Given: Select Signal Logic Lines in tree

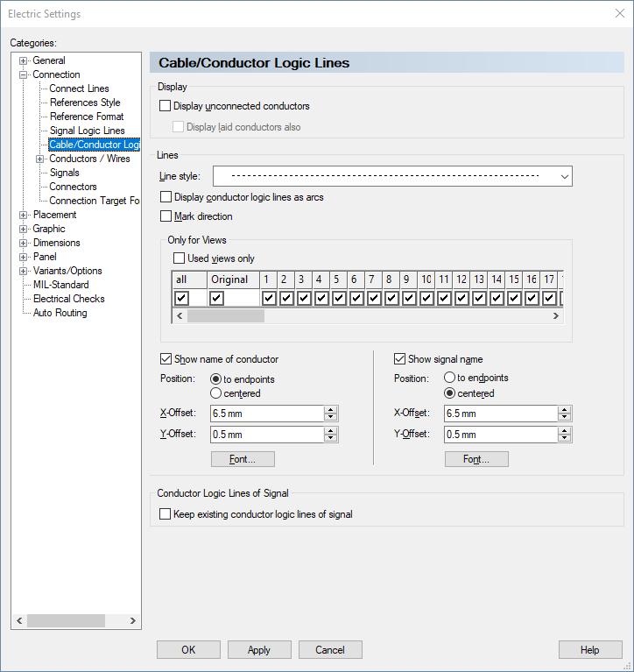Looking at the screenshot, I should 87,131.
